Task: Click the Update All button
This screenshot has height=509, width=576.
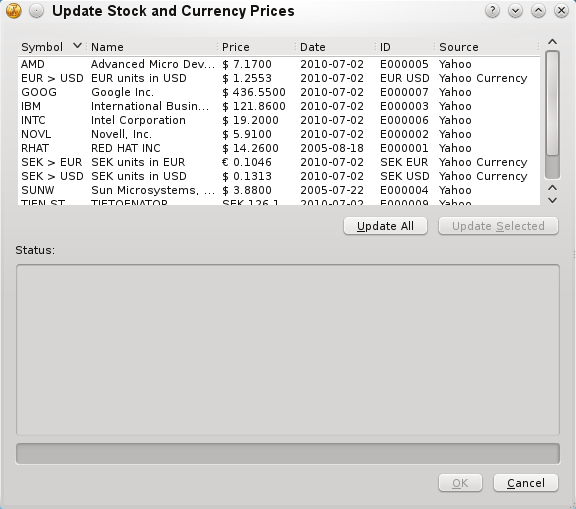Action: tap(385, 226)
